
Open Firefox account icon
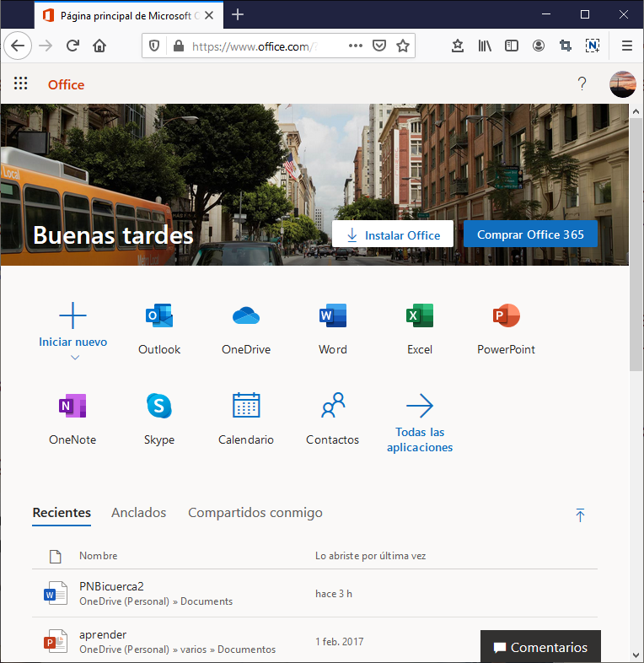pos(539,46)
